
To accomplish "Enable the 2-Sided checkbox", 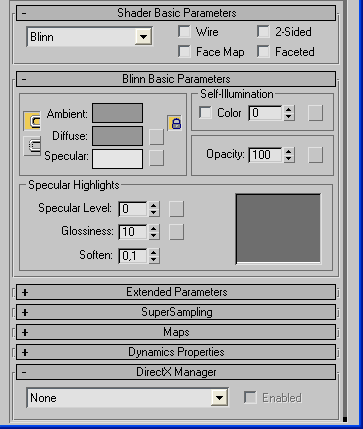I will [x=263, y=32].
